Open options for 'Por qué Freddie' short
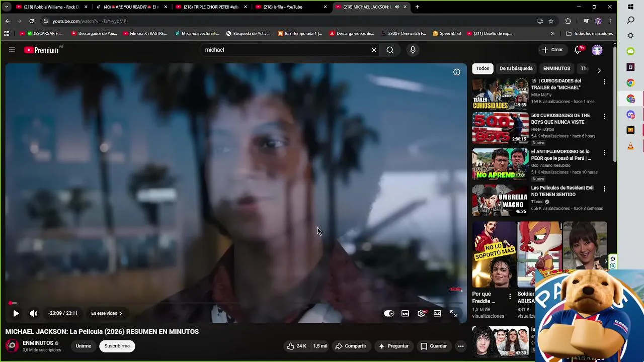 tap(510, 296)
